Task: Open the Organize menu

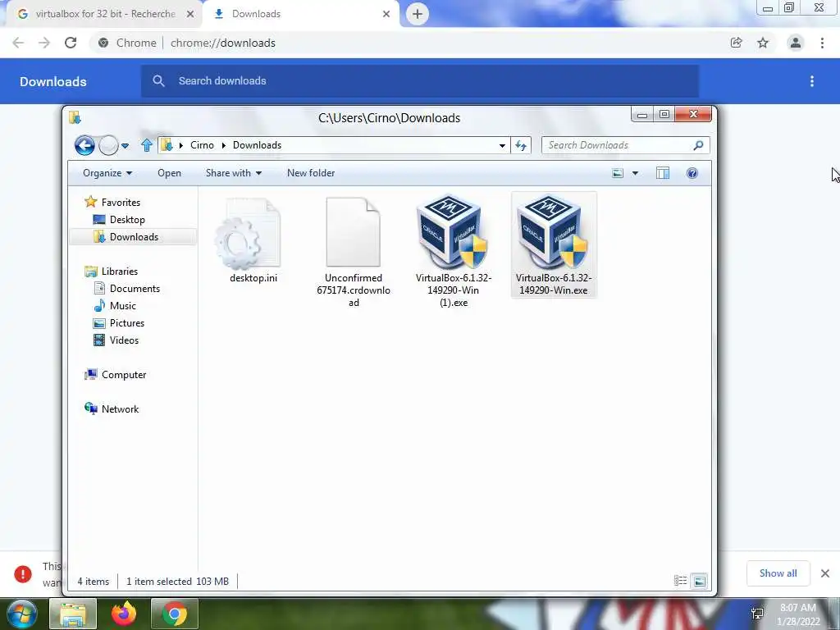Action: pyautogui.click(x=107, y=173)
